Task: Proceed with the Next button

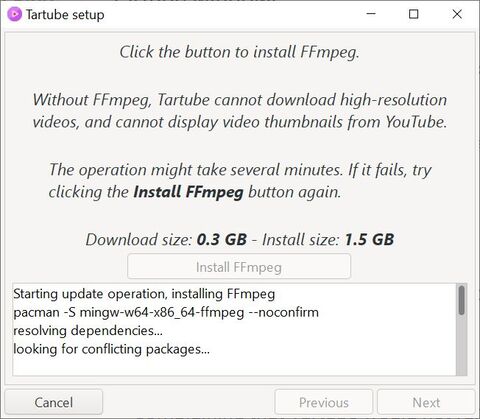Action: tap(426, 402)
